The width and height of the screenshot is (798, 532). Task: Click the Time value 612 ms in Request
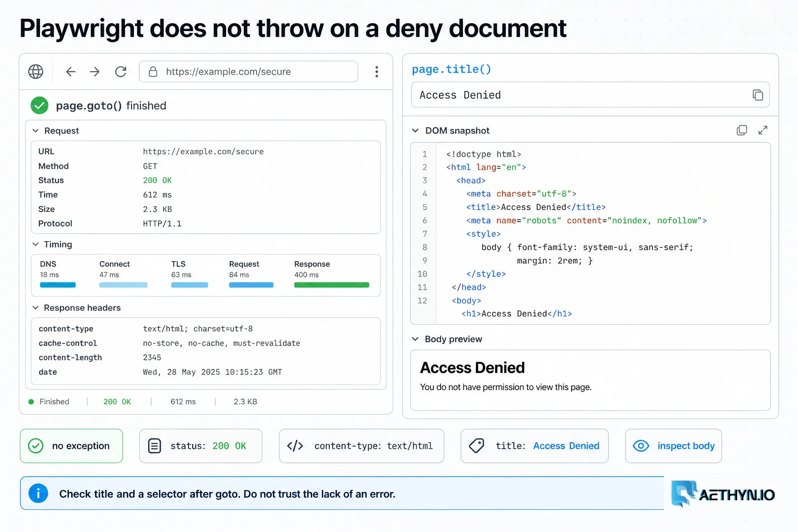tap(157, 195)
